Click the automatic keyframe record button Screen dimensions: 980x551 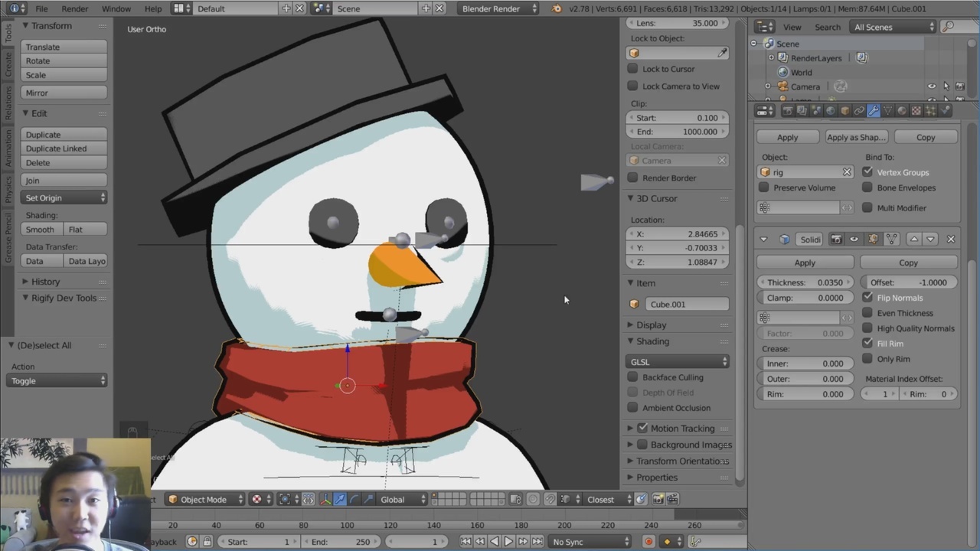click(648, 542)
